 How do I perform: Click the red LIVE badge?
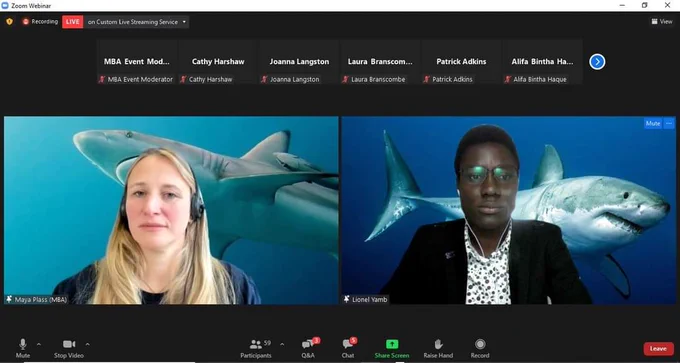click(x=72, y=22)
